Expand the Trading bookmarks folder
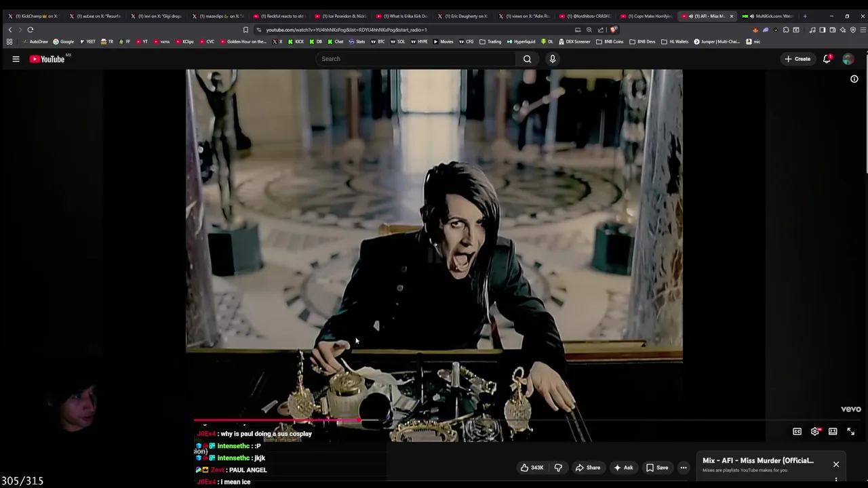868x488 pixels. pos(490,42)
